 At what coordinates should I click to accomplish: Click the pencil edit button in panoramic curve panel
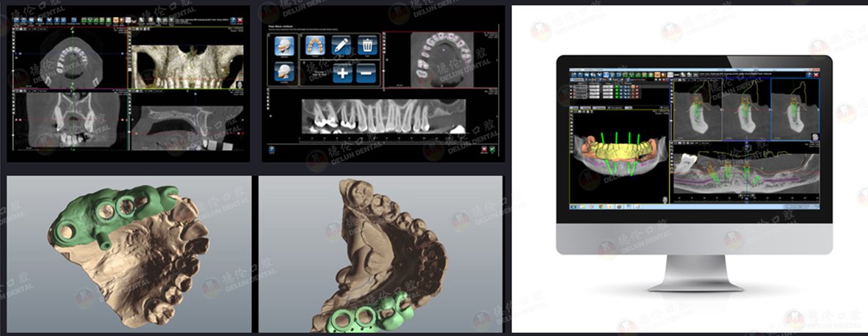(341, 46)
